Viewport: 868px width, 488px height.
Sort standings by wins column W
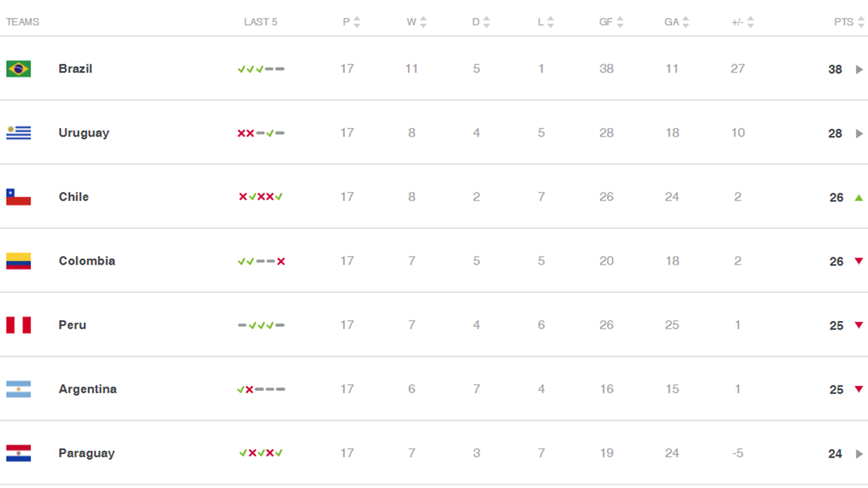(x=417, y=22)
